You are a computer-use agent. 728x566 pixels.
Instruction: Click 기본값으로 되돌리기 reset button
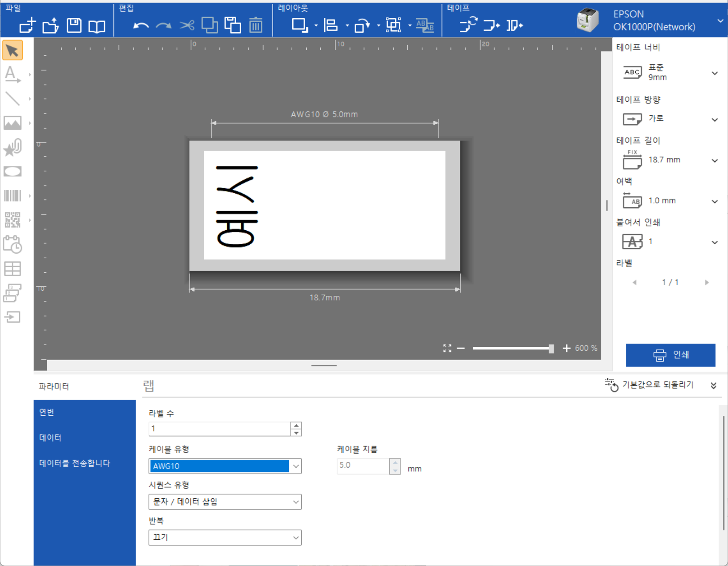tap(649, 385)
